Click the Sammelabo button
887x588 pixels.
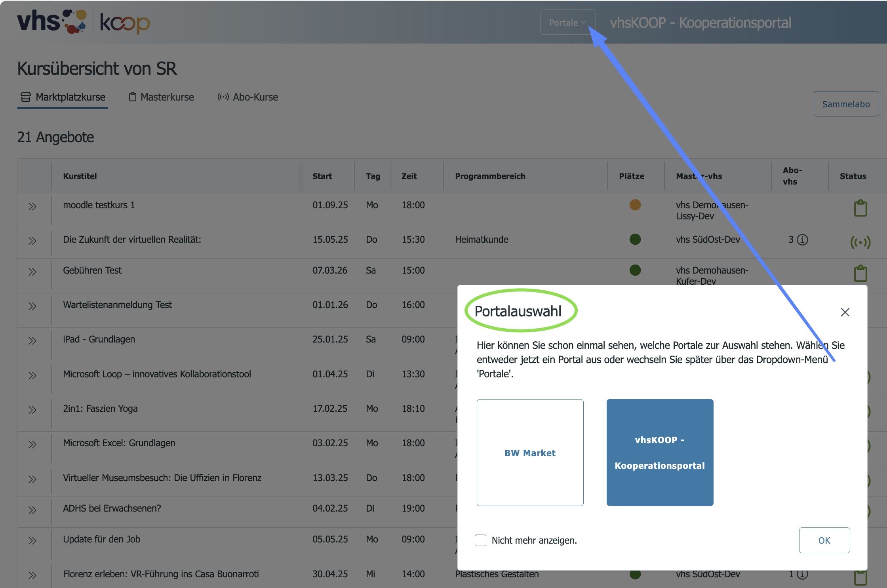click(846, 104)
